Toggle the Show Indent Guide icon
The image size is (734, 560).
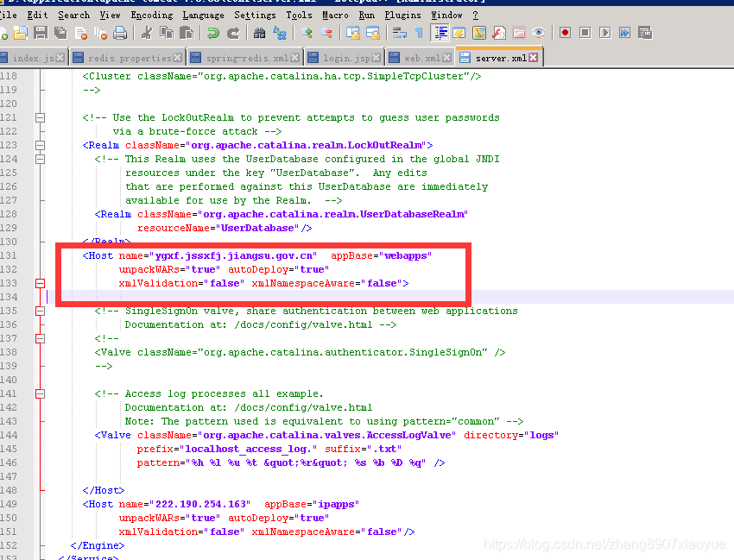[x=440, y=33]
